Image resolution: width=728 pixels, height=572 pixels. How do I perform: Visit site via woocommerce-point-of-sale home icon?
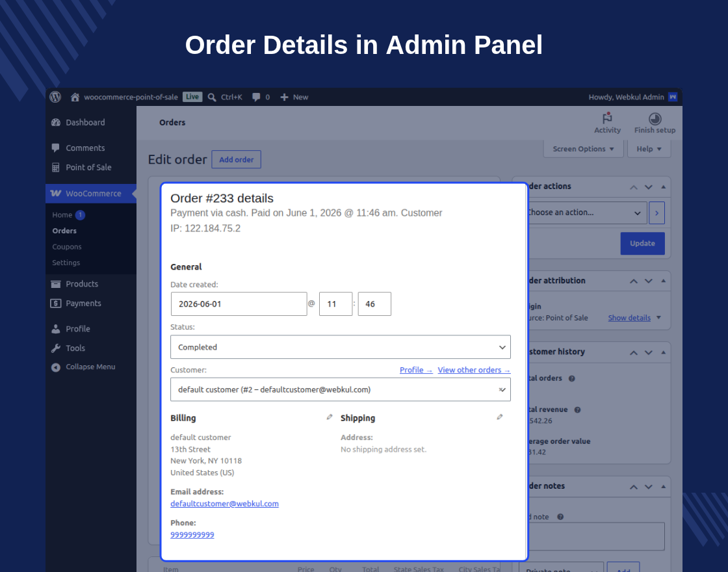point(123,97)
